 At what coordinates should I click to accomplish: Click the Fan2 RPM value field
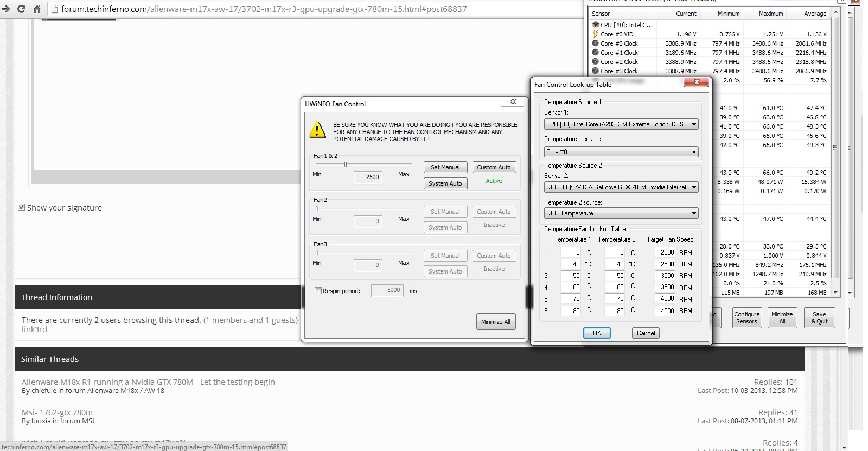tap(368, 221)
